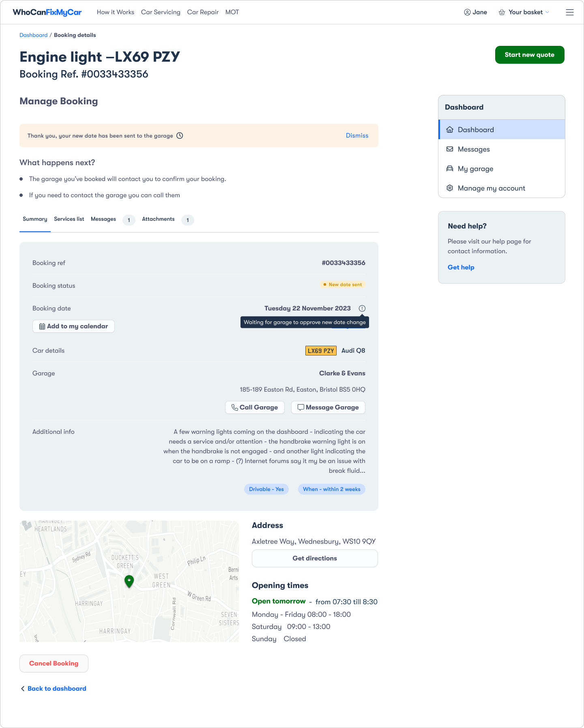
Task: Open the hamburger menu icon
Action: pyautogui.click(x=569, y=12)
